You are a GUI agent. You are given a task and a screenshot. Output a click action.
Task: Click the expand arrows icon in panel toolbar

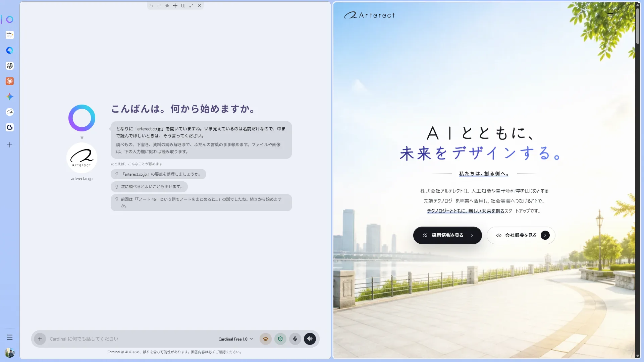191,6
